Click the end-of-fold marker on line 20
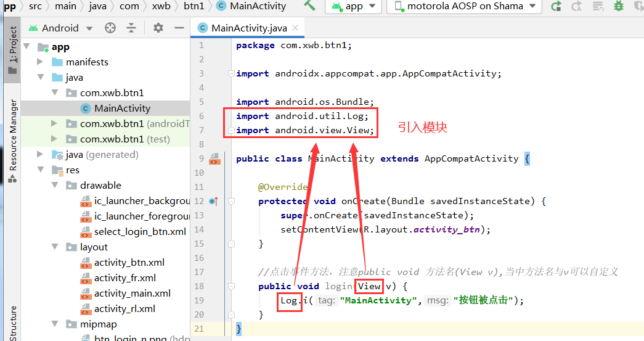The image size is (644, 341). pyautogui.click(x=231, y=314)
